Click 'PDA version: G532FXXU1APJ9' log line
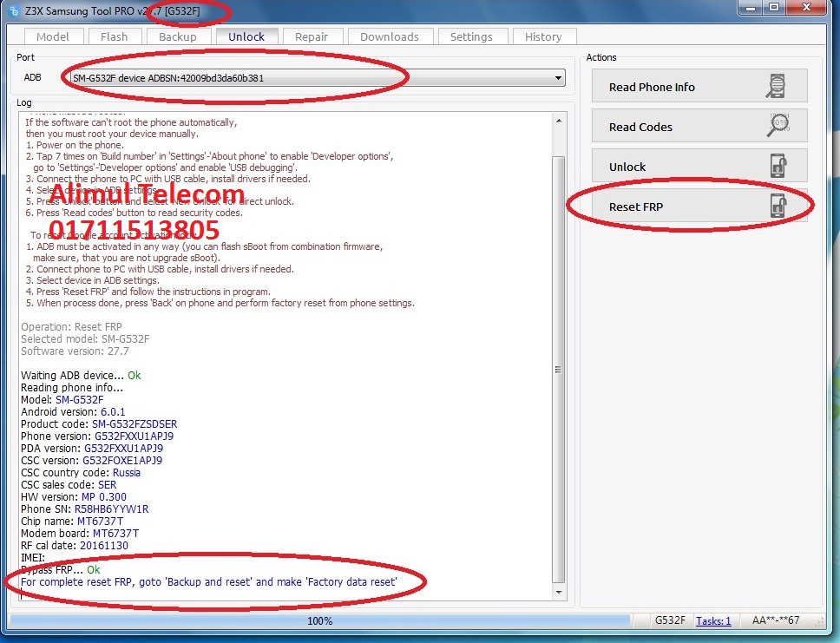The width and height of the screenshot is (840, 643). [92, 448]
